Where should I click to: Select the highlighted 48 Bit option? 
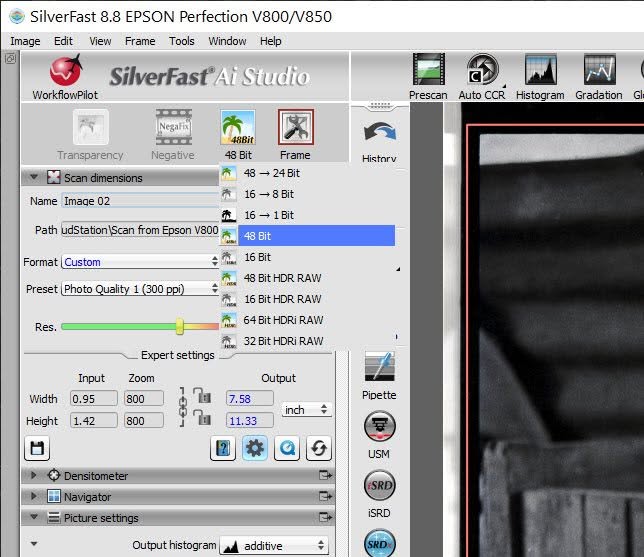coord(307,236)
